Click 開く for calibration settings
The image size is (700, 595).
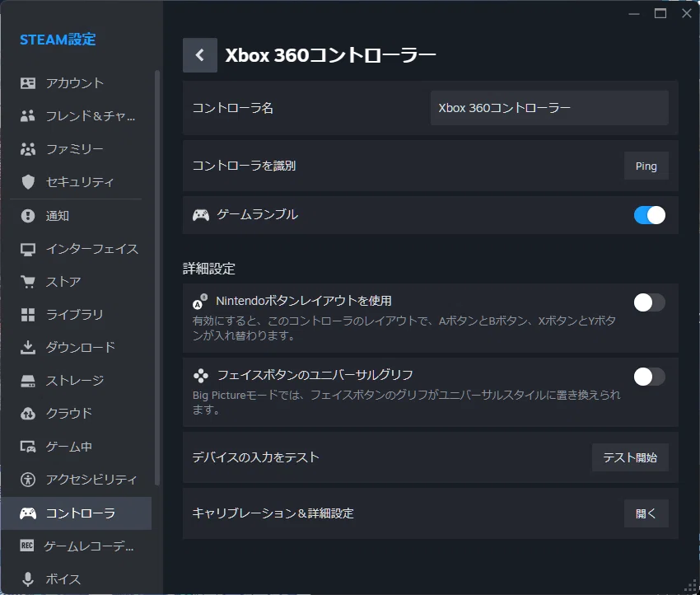click(646, 513)
